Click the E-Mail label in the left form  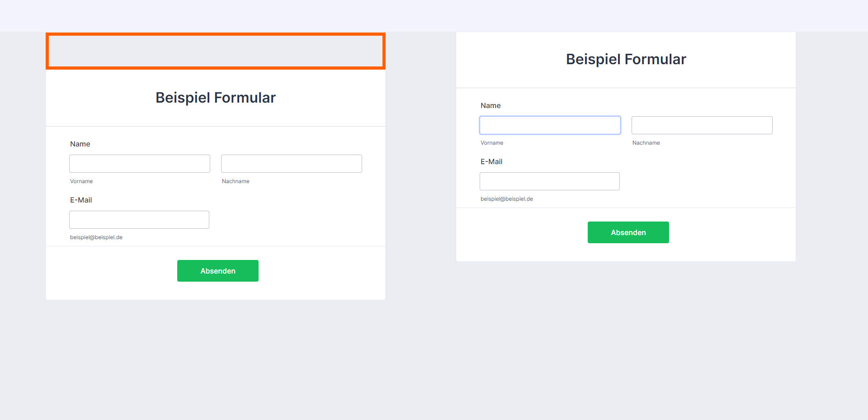(81, 200)
